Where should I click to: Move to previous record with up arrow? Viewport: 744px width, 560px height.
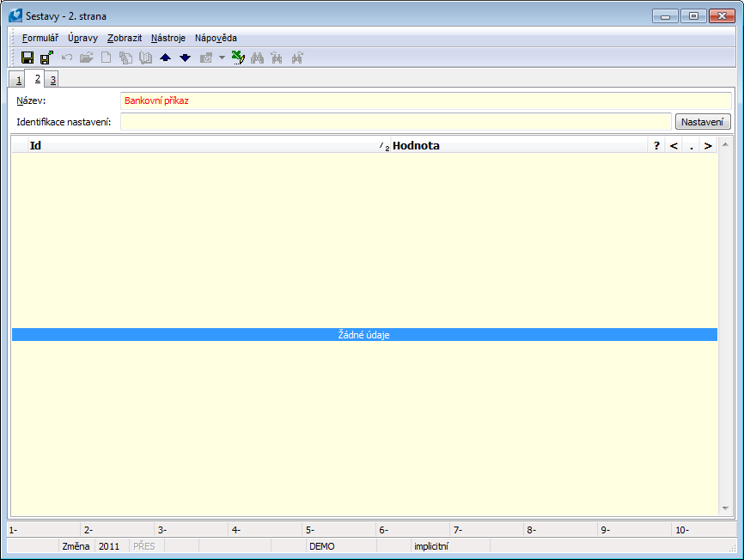[x=165, y=58]
